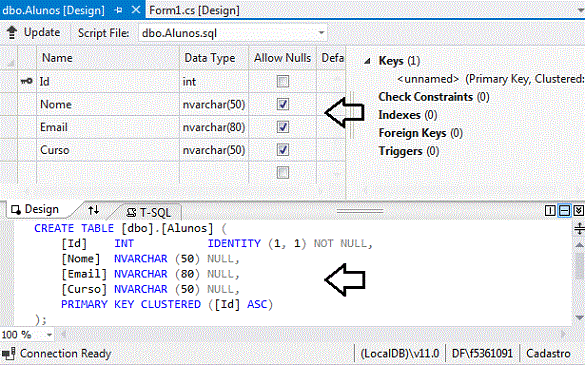The image size is (585, 365).
Task: Click horizontal scroll left arrow in T-SQL pane
Action: click(64, 334)
